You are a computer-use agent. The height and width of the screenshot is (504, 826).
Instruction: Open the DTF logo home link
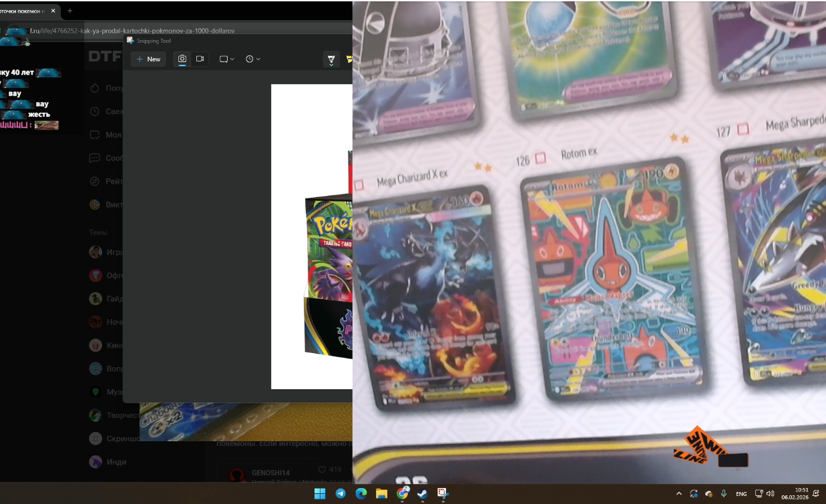(104, 57)
